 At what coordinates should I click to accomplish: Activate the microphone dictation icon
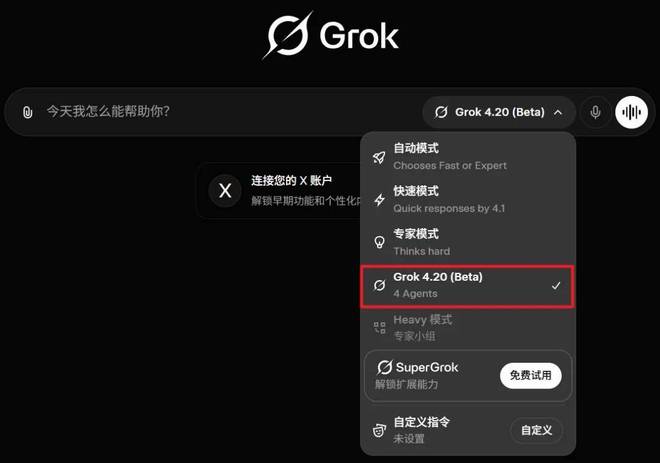595,112
